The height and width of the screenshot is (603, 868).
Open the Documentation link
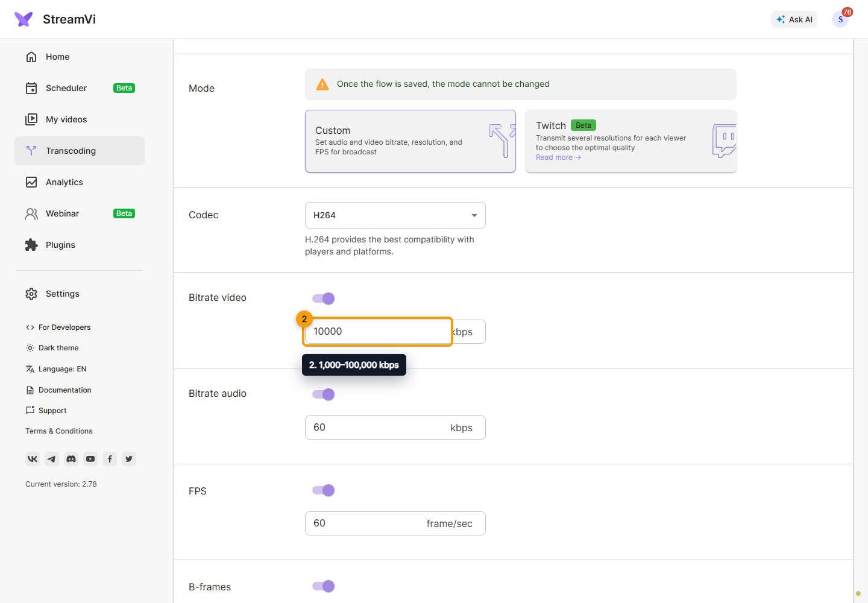pyautogui.click(x=58, y=390)
